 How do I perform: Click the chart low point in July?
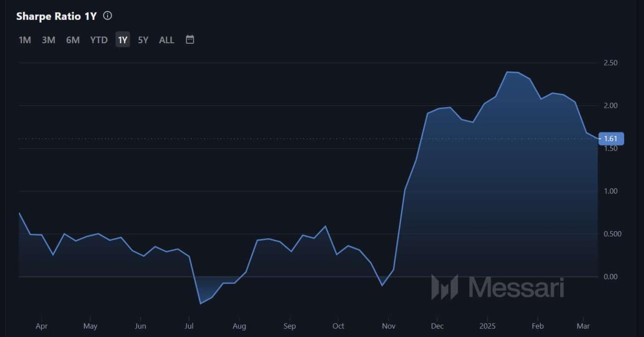point(201,304)
